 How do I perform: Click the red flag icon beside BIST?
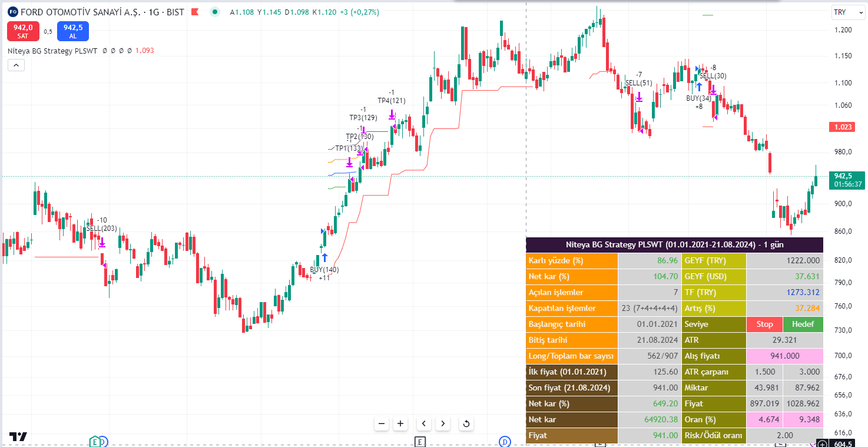pyautogui.click(x=195, y=12)
